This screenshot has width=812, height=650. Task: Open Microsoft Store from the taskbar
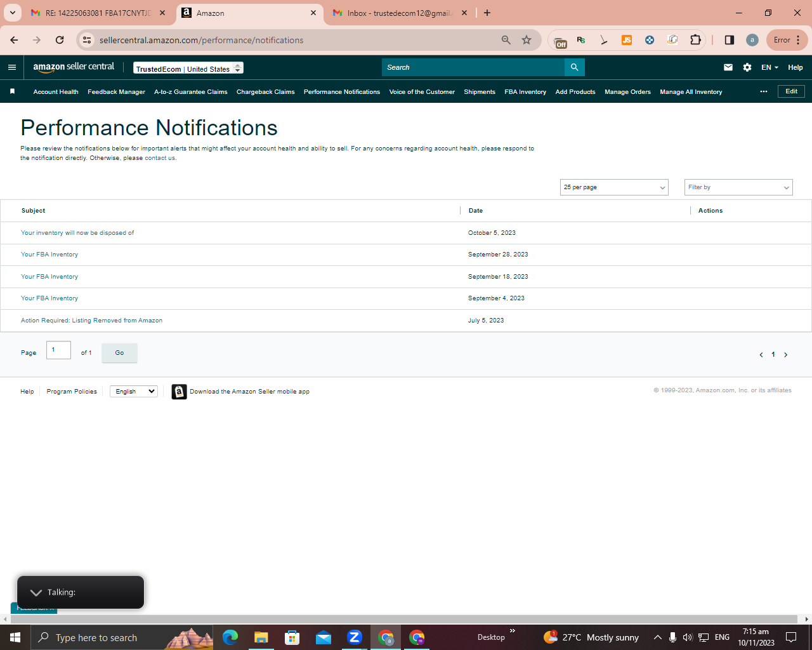[x=292, y=637]
